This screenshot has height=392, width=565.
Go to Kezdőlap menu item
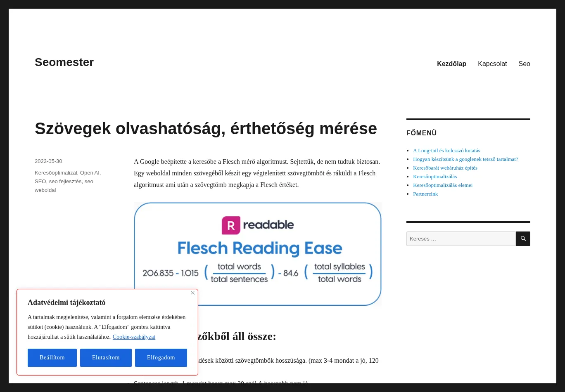(x=451, y=64)
